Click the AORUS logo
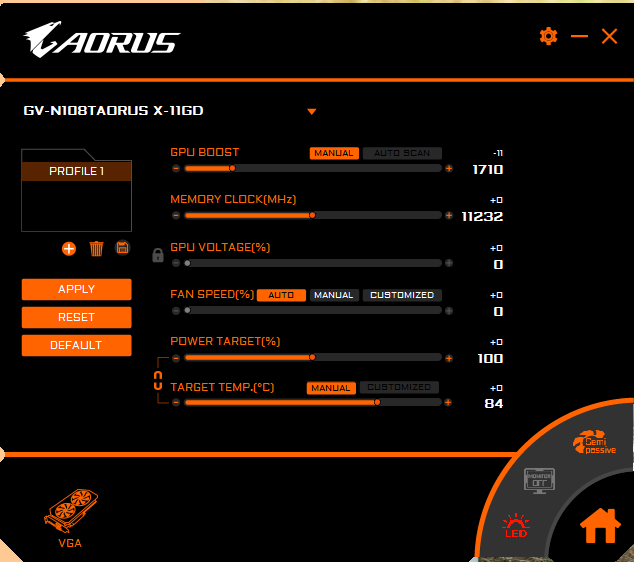The image size is (634, 562). tap(101, 39)
